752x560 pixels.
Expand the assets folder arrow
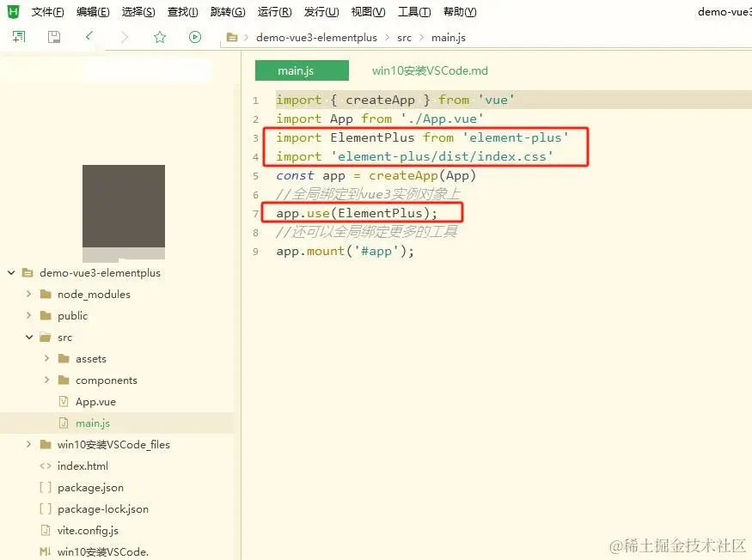coord(46,358)
